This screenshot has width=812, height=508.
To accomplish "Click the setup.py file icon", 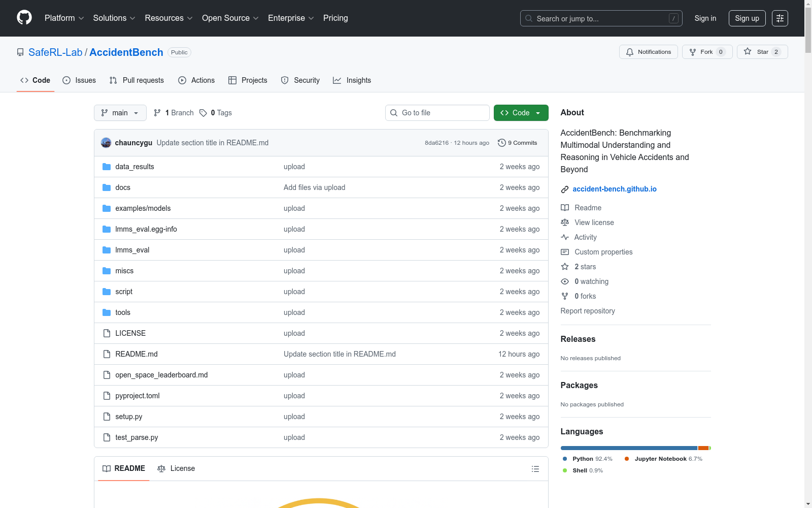I will click(107, 417).
